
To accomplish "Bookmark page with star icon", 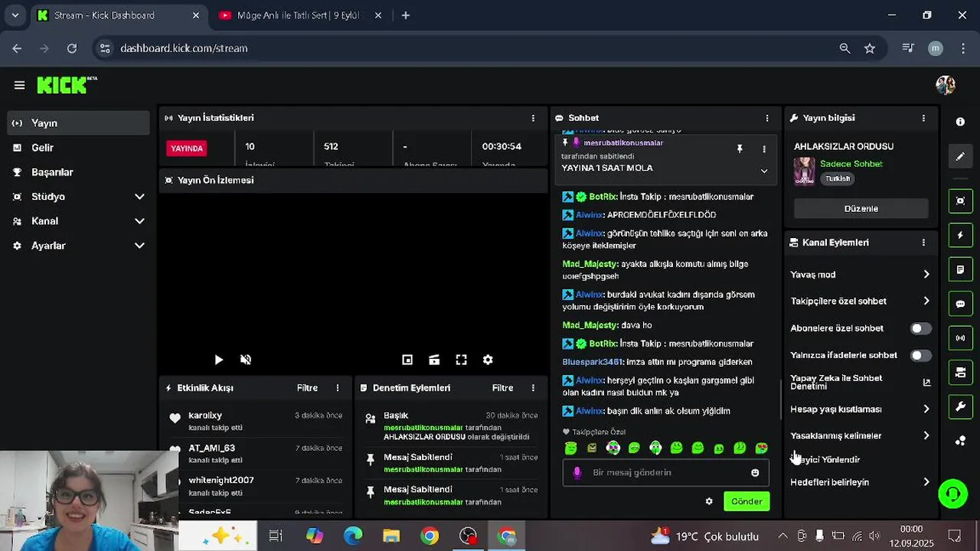I will (870, 48).
